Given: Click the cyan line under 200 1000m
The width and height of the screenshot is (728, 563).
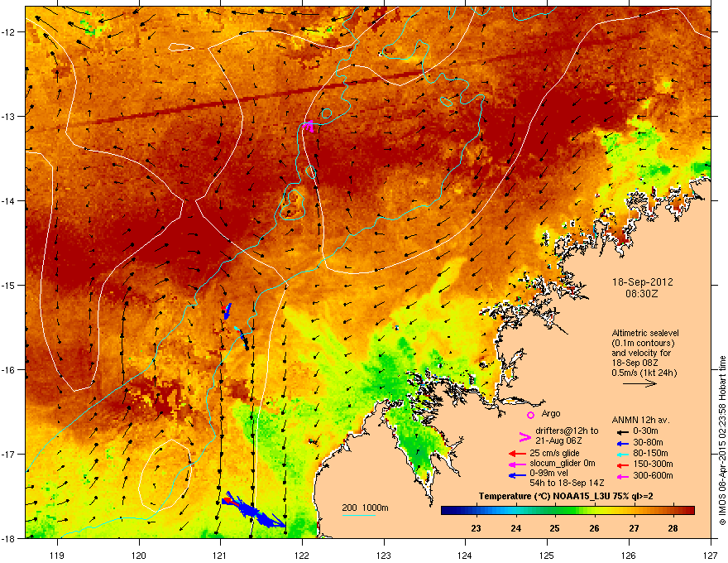Looking at the screenshot, I should tap(358, 516).
